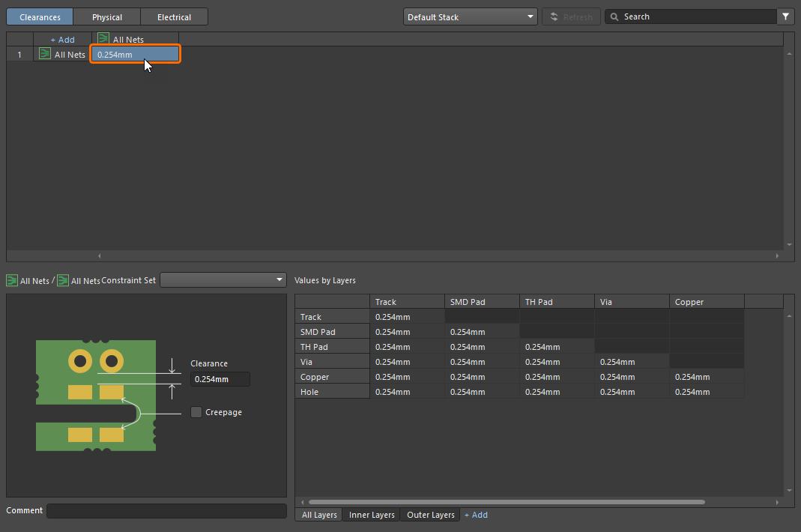Viewport: 801px width, 532px height.
Task: Open the Default Stack dropdown
Action: (470, 16)
